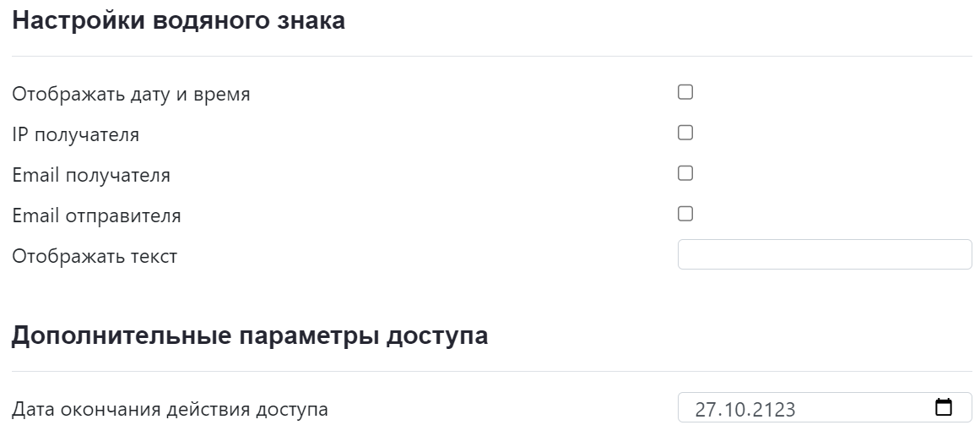Select the year '2123' in the date field
980x436 pixels.
point(772,411)
